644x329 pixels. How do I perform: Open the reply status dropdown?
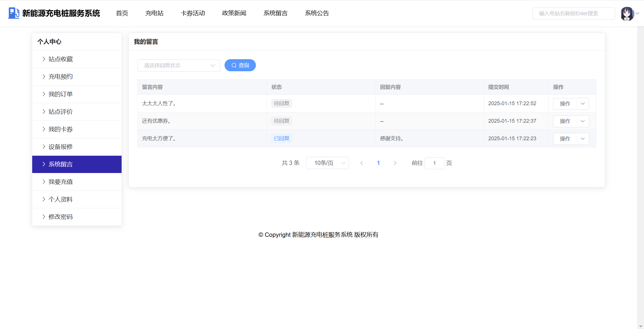(x=179, y=66)
